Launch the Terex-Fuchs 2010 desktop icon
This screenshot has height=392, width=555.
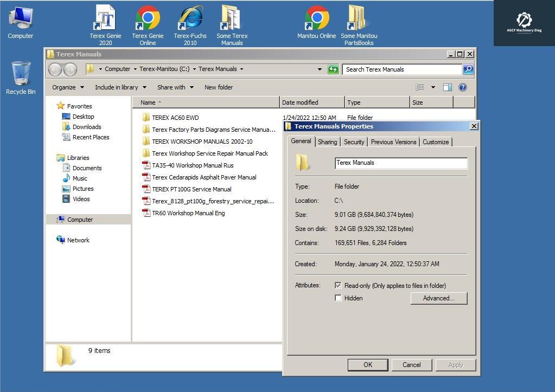pos(189,18)
